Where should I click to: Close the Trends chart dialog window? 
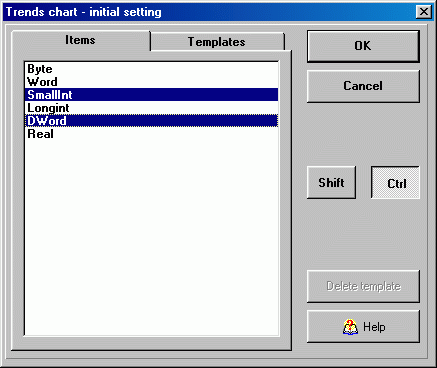coord(424,12)
